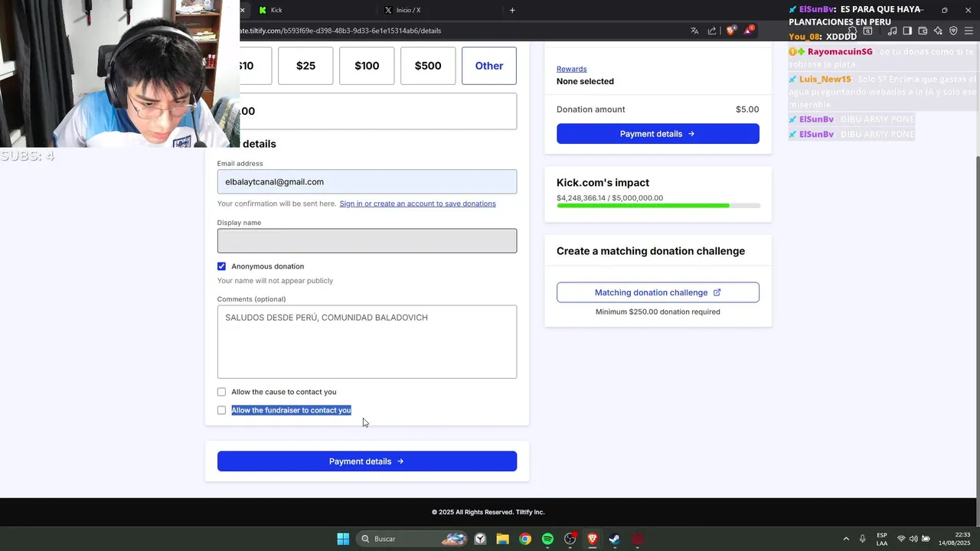The image size is (980, 551).
Task: Click the Display name input field
Action: 367,241
